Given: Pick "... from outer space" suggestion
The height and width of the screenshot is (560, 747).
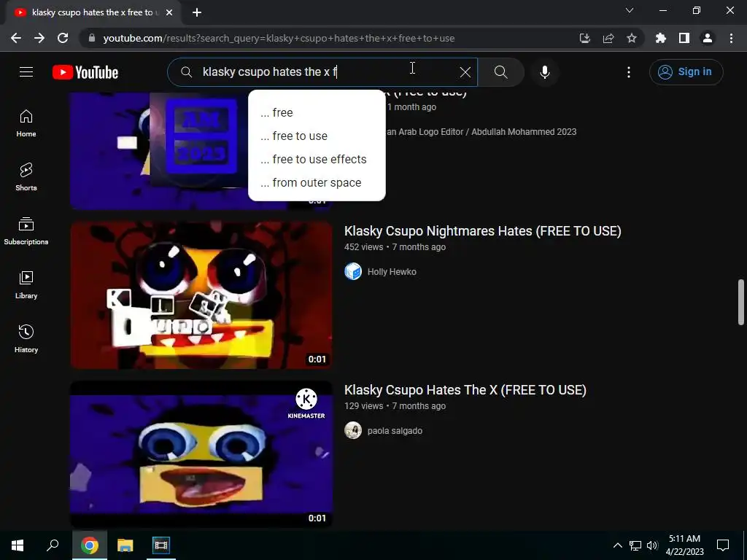Looking at the screenshot, I should point(317,183).
